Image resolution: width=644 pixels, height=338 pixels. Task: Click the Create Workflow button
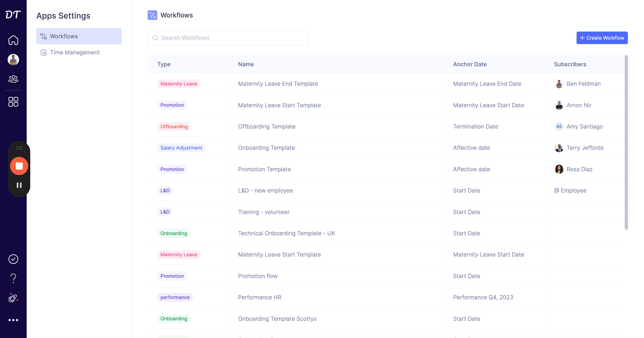coord(602,38)
